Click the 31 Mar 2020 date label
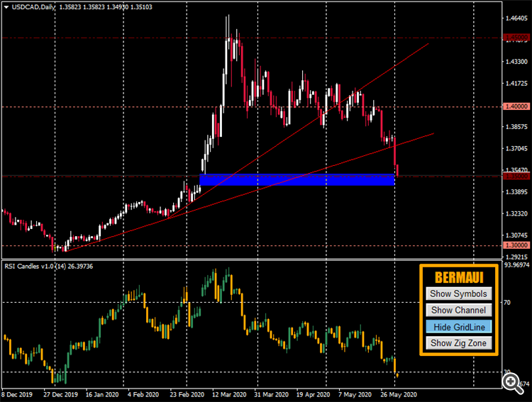The height and width of the screenshot is (402, 532). [271, 394]
